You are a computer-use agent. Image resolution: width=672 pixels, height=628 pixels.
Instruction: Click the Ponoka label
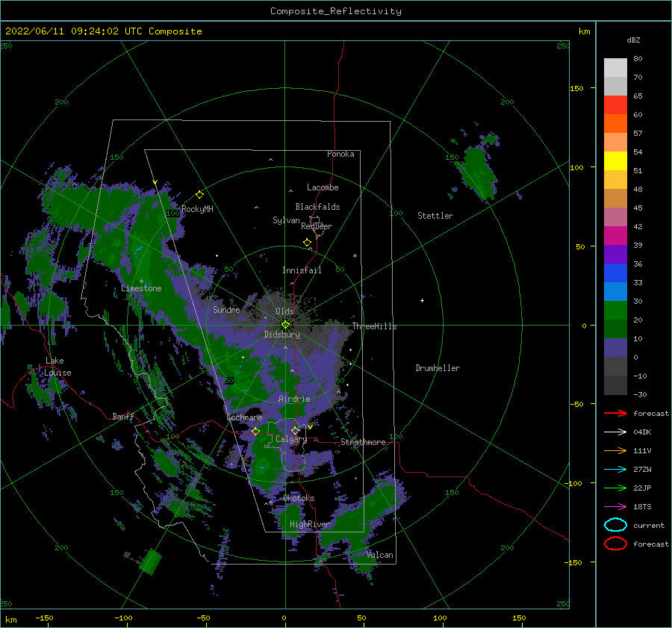click(340, 154)
